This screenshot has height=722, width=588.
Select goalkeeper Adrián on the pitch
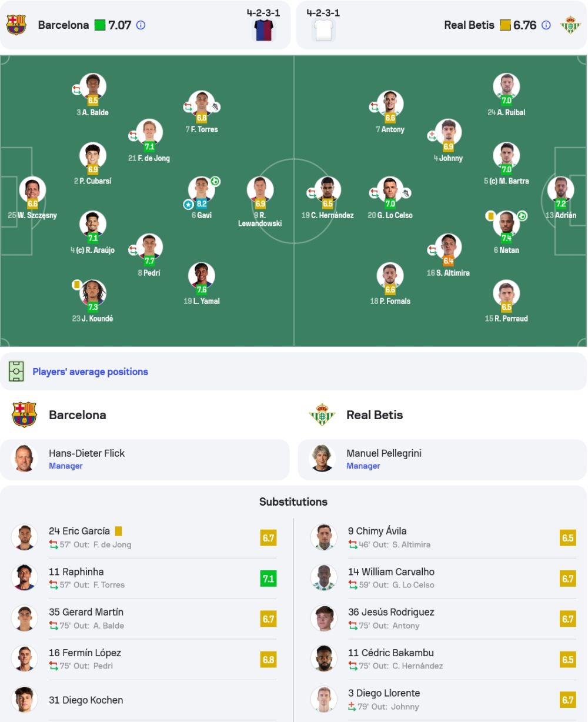pyautogui.click(x=560, y=190)
